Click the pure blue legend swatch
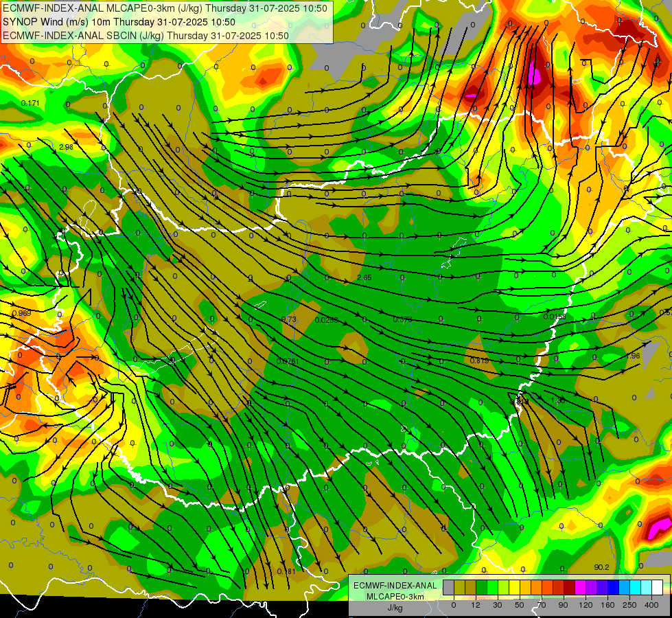Screen dimensions: 672x618 [614, 587]
